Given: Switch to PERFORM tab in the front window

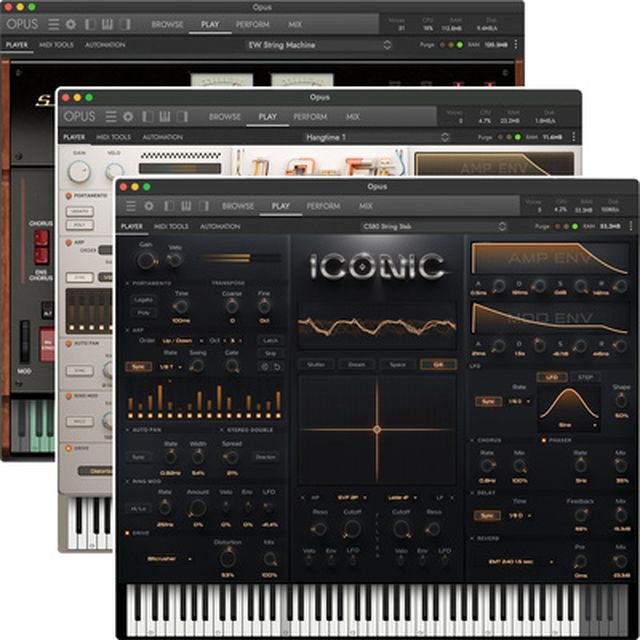Looking at the screenshot, I should 323,206.
